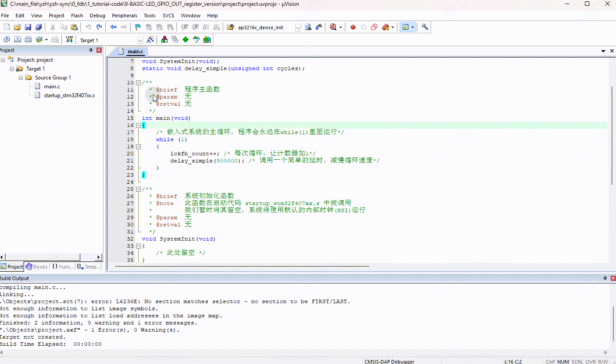Pin the Project panel
Screen dimensions: 616x364
91,50
